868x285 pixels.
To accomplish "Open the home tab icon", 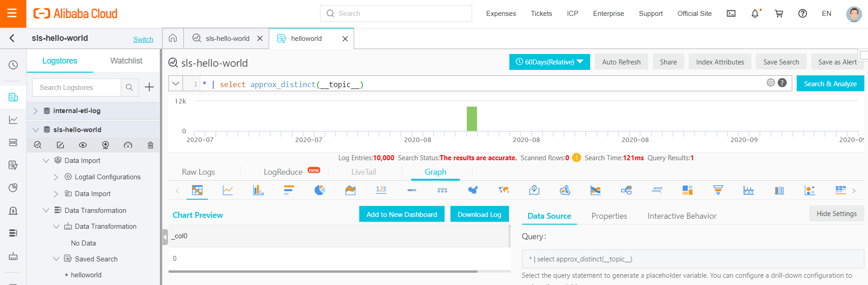I will (x=173, y=39).
